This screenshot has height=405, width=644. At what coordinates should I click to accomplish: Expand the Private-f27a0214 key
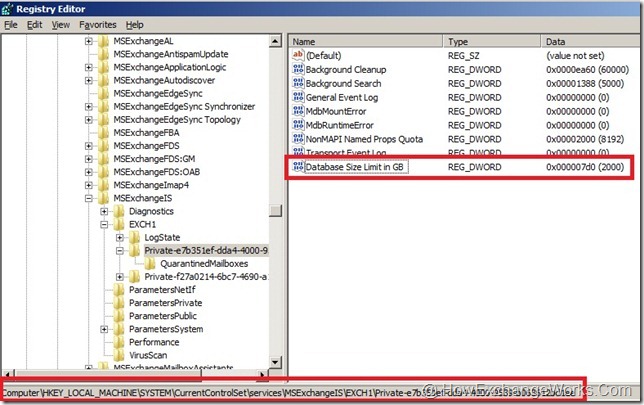point(120,277)
